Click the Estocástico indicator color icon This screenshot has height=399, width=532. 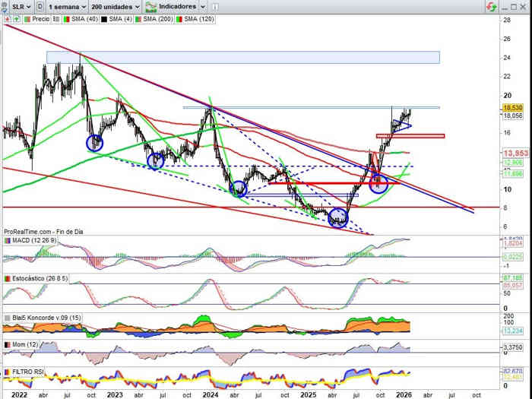[x=7, y=279]
